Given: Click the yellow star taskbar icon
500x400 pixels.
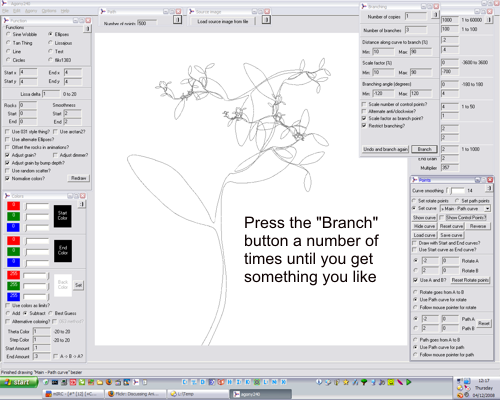Looking at the screenshot, I should pyautogui.click(x=346, y=382).
